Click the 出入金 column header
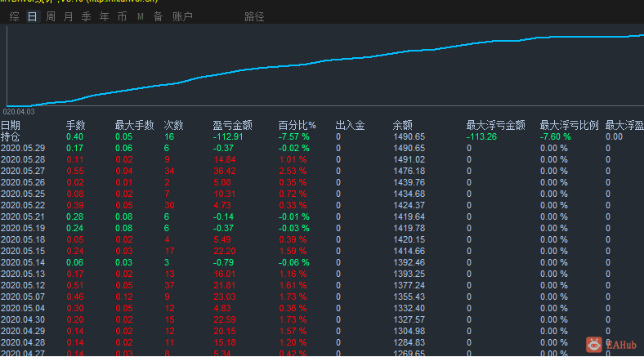Viewport: 644px width, 357px height. 350,125
